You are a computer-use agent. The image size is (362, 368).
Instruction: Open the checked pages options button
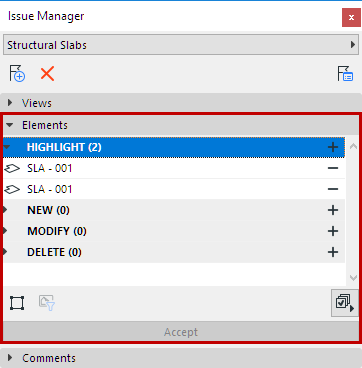345,303
